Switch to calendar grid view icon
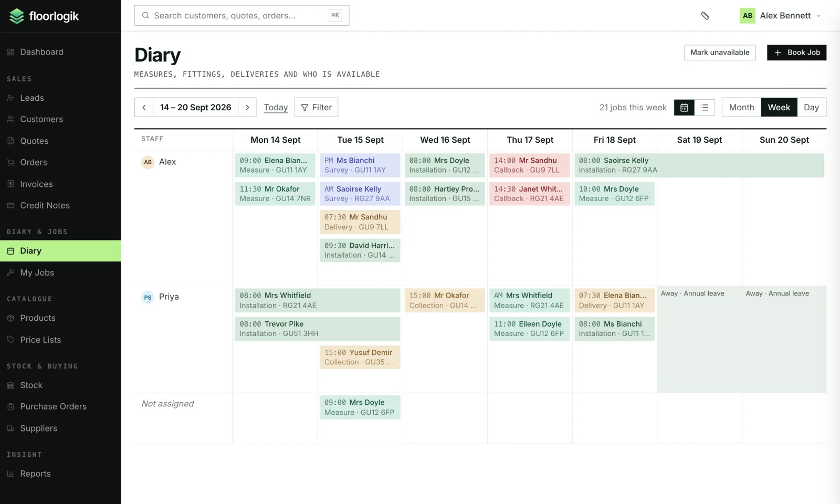 (x=684, y=108)
